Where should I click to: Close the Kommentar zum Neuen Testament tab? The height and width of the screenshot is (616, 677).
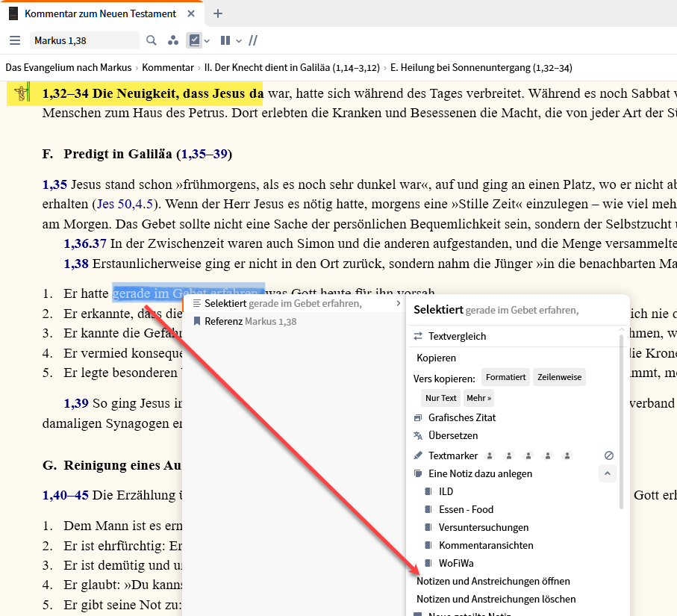coord(191,14)
